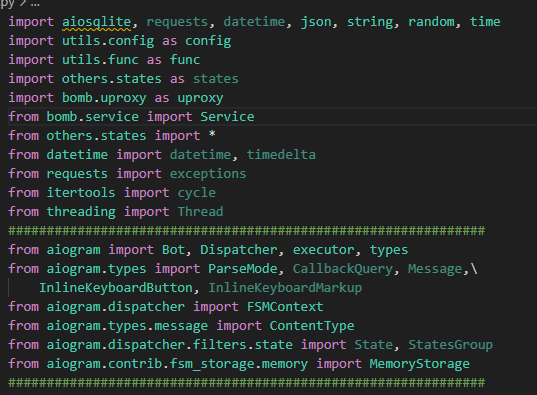Click 'Bot' in the aiogram import
The height and width of the screenshot is (395, 537).
(173, 250)
